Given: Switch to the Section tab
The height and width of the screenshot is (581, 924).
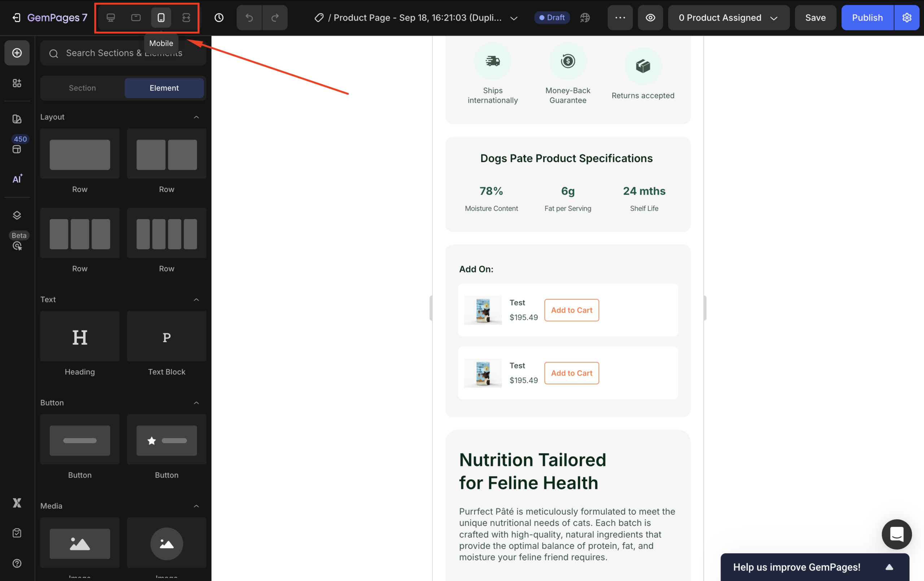Looking at the screenshot, I should tap(82, 88).
